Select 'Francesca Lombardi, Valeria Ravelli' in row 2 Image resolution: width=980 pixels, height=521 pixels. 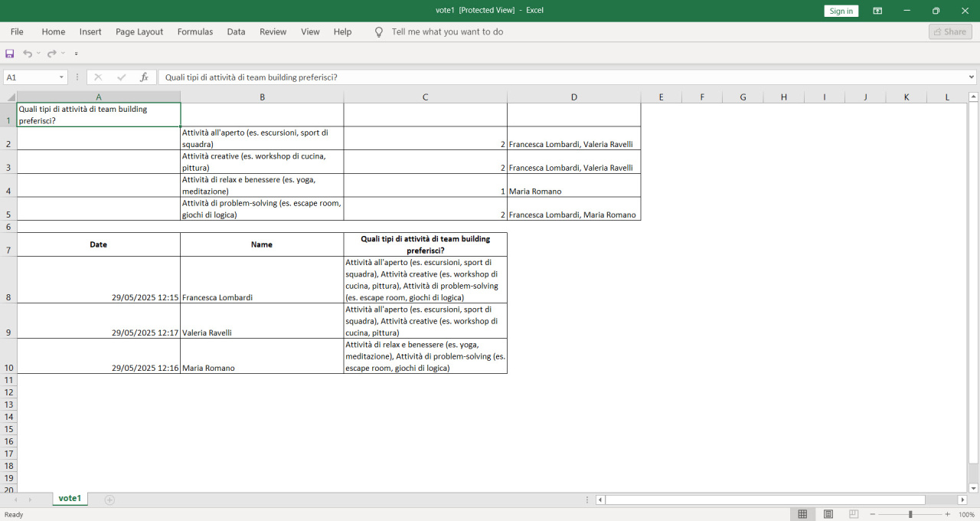point(573,139)
